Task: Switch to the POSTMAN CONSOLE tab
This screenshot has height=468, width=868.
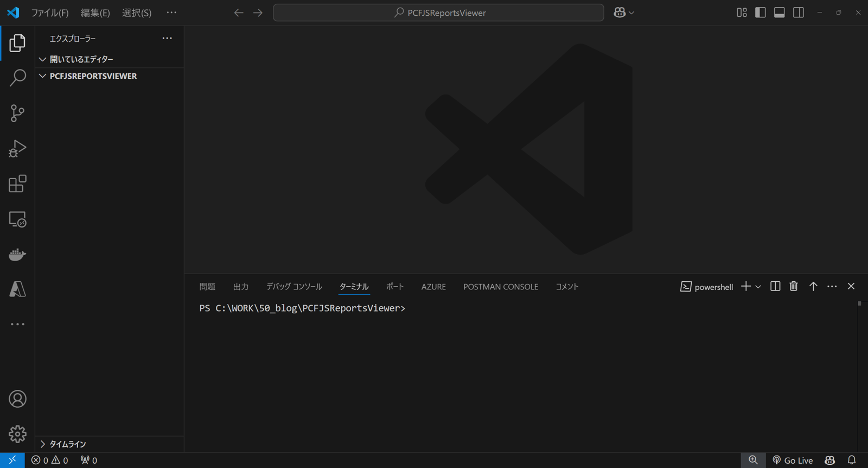Action: click(501, 287)
